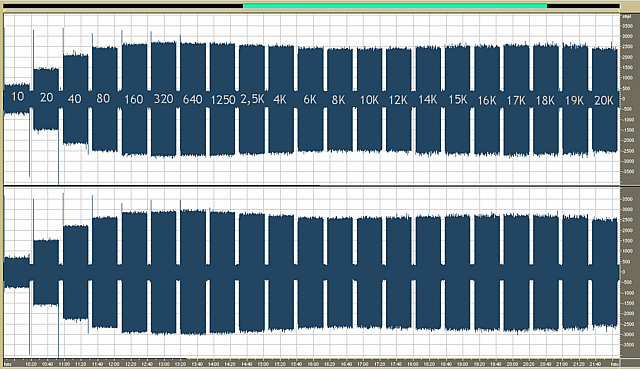Select the 320 Hz burst in the top channel
This screenshot has width=640, height=369.
tap(163, 99)
